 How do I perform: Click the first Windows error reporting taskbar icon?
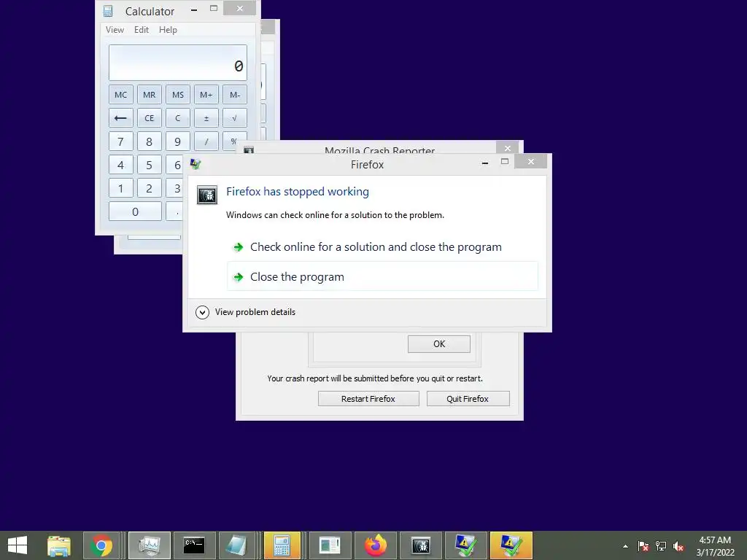[466, 545]
